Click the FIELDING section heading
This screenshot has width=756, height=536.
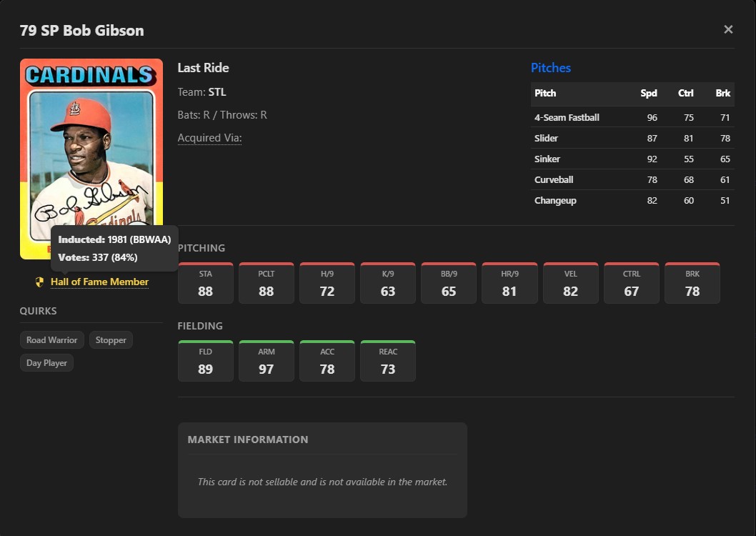tap(200, 326)
